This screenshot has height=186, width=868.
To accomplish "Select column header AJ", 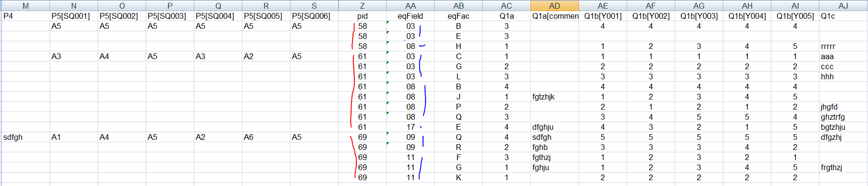I will (843, 6).
